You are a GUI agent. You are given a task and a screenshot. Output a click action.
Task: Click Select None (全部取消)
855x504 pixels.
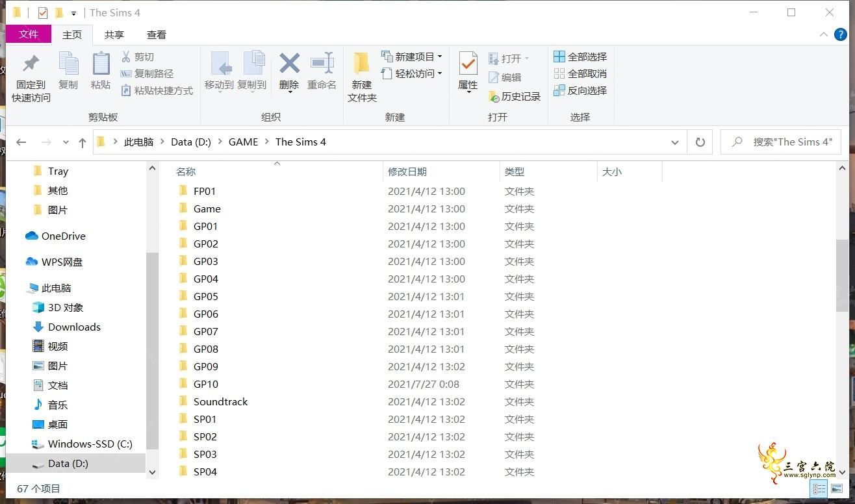click(580, 74)
